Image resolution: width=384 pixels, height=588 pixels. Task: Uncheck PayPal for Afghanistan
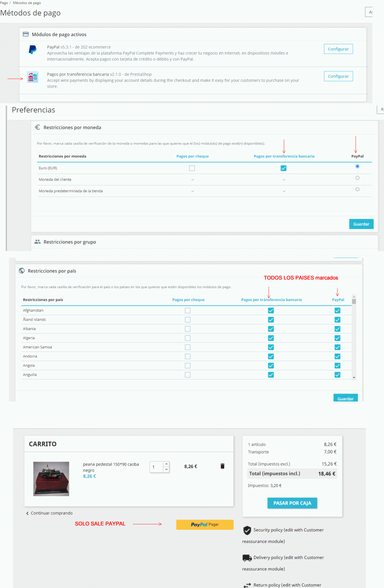pyautogui.click(x=337, y=311)
